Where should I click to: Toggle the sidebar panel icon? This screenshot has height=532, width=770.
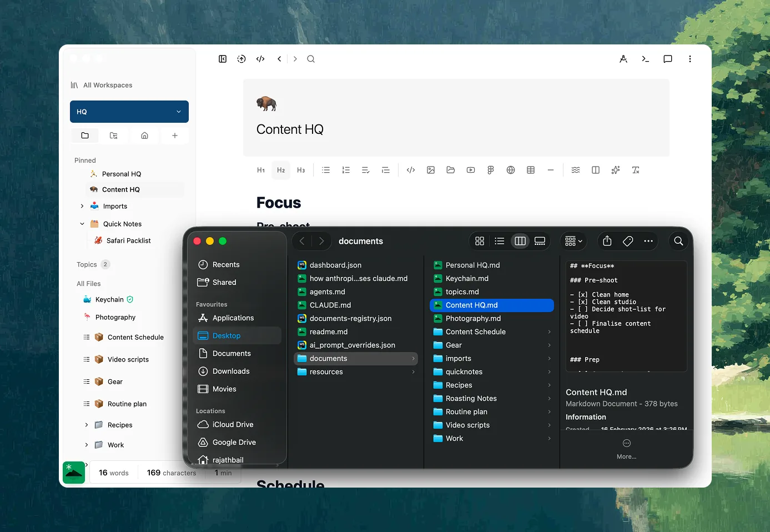click(223, 59)
